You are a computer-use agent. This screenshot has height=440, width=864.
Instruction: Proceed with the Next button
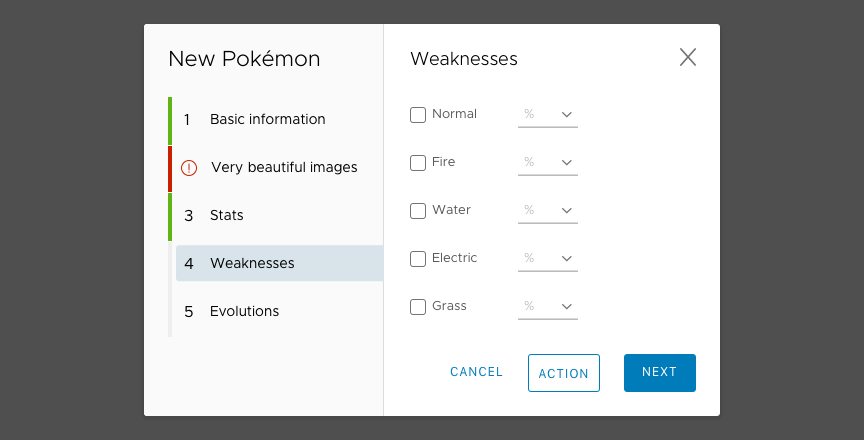coord(659,372)
